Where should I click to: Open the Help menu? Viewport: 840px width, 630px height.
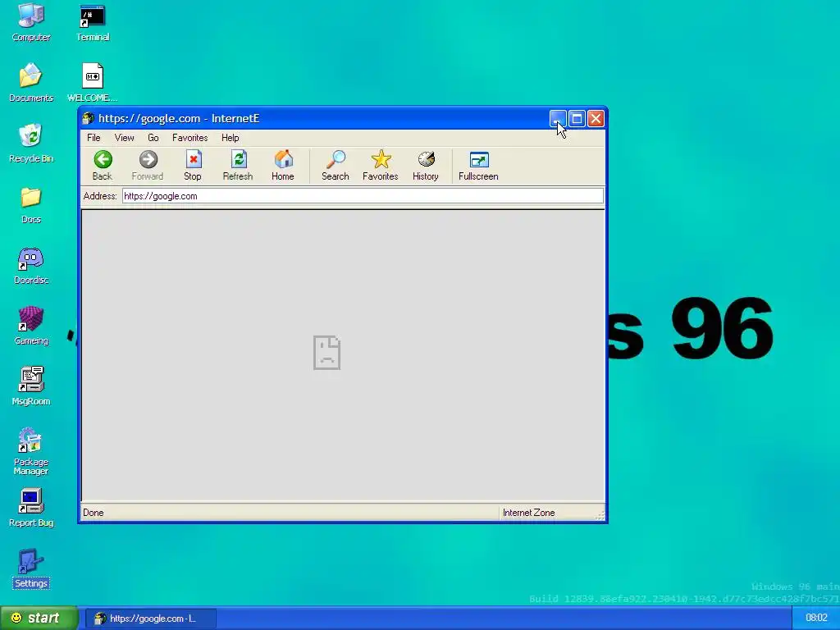[x=231, y=138]
